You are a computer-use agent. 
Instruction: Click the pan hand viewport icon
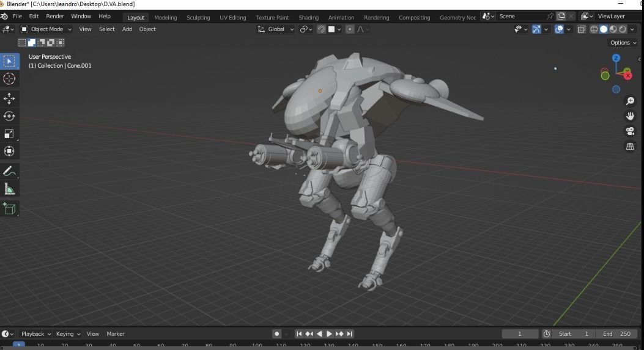click(x=630, y=116)
